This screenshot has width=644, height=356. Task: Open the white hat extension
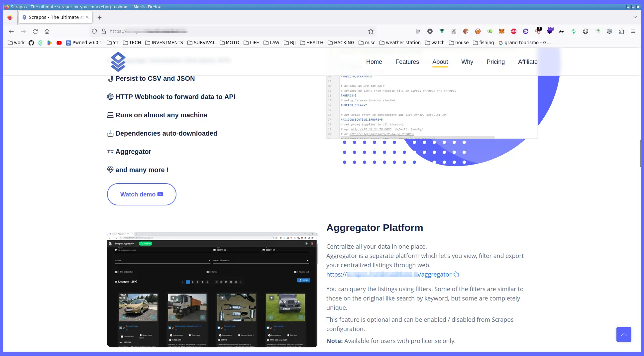[562, 31]
